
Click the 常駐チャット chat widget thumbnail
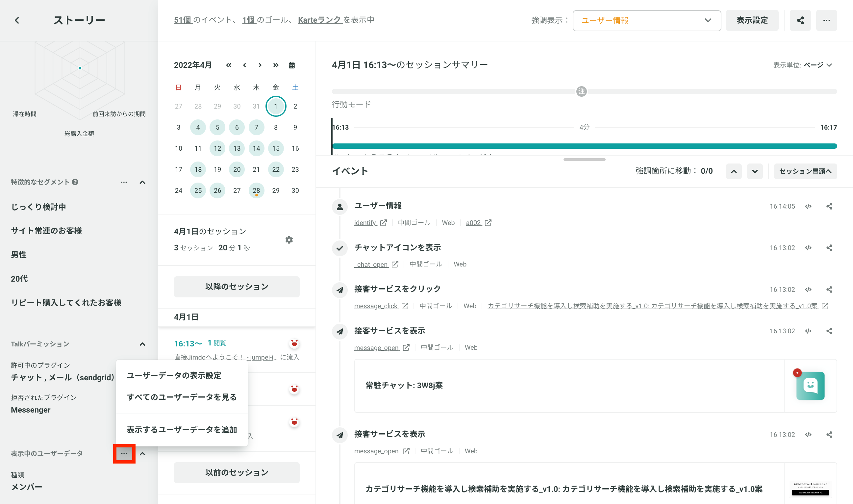coord(810,386)
